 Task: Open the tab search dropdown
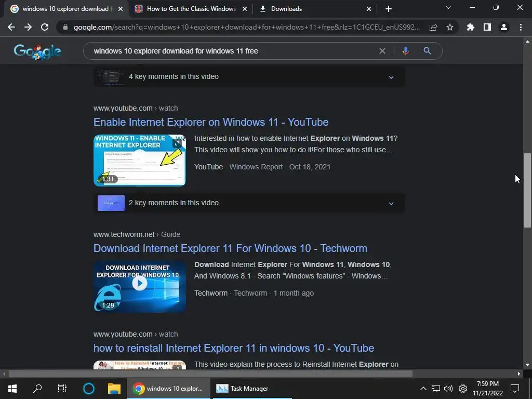click(x=448, y=7)
